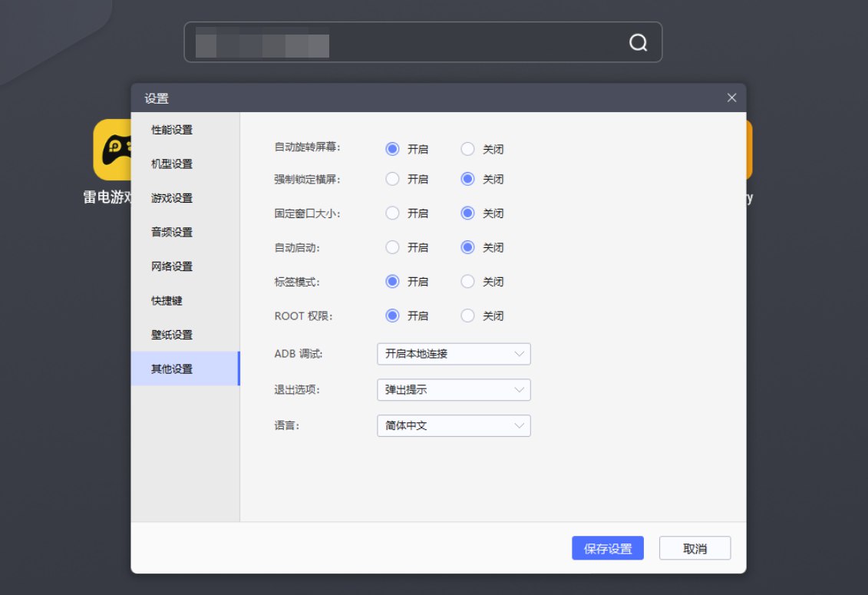Turn on 自动启动 option
Screen dimensions: 868x595
pyautogui.click(x=392, y=248)
